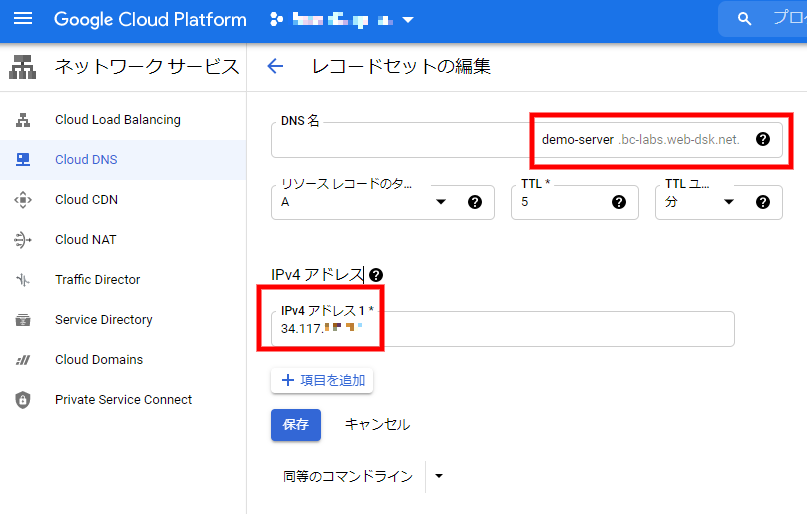This screenshot has height=514, width=807.
Task: Click the Google Cloud Platform logo text
Action: click(x=150, y=20)
